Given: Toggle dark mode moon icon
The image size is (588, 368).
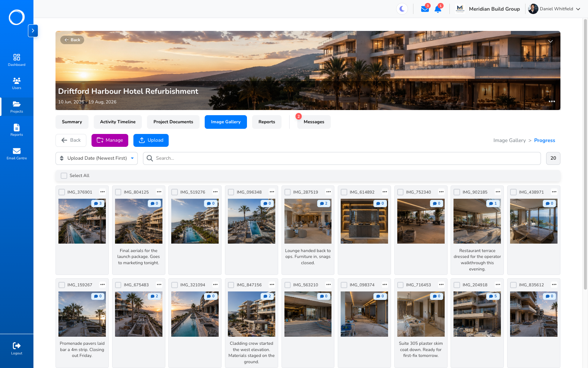Looking at the screenshot, I should [402, 9].
